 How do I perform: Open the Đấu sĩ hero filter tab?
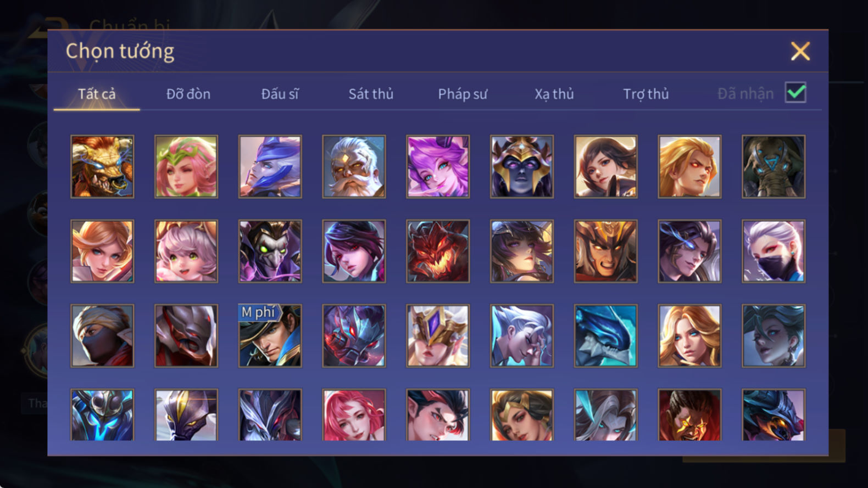click(280, 94)
